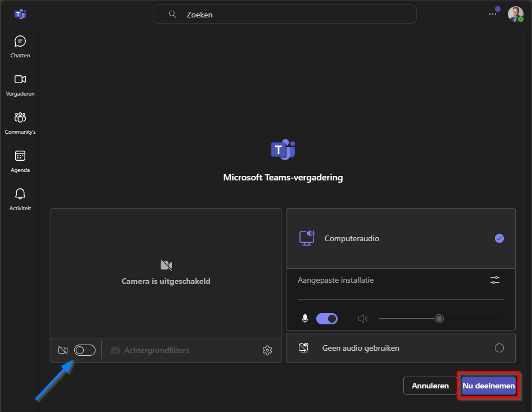Open the Vergaderen section in sidebar
This screenshot has width=532, height=412.
(x=20, y=85)
